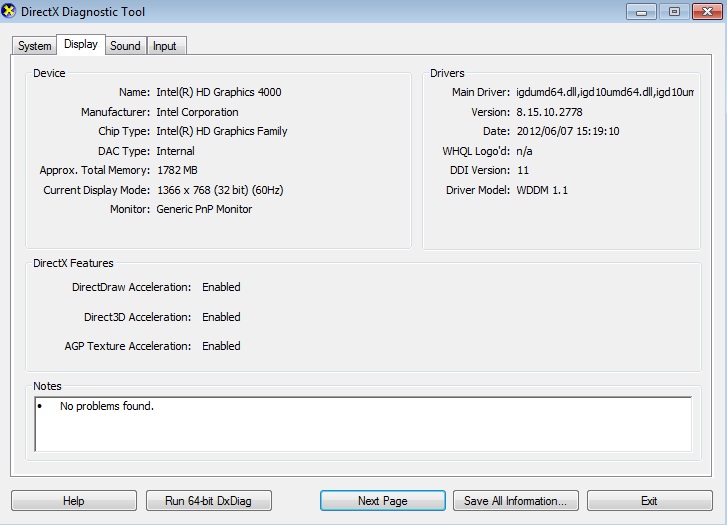Click the 'AGP Texture Acceleration:' label

point(128,346)
